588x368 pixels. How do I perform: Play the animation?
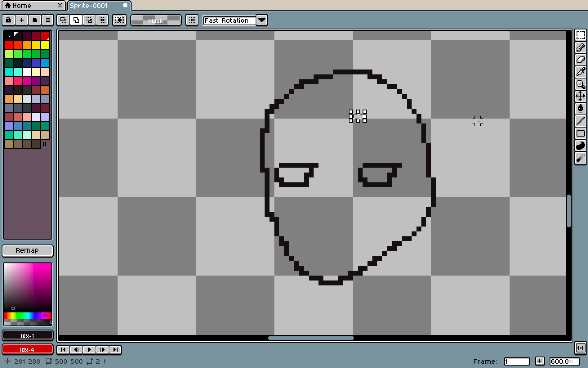tap(89, 350)
